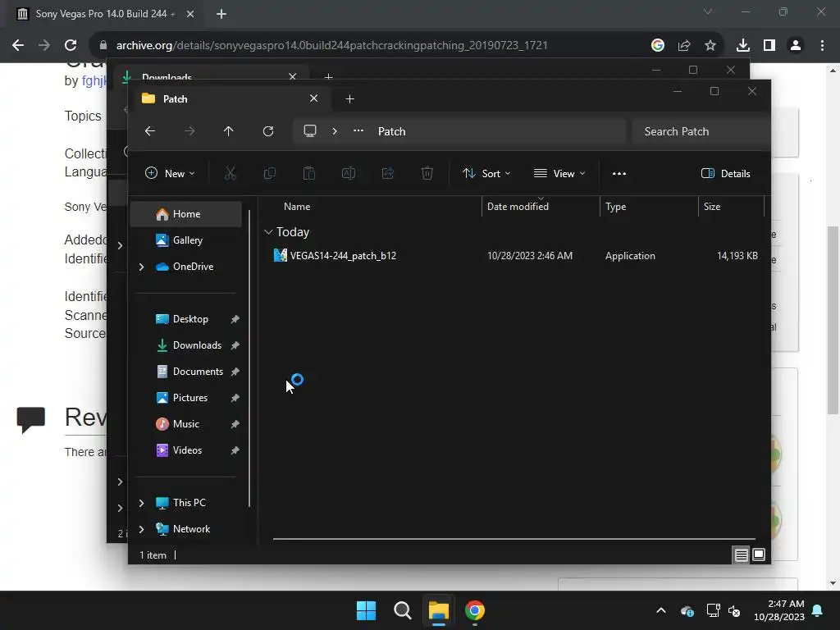
Task: Open Documents quick access folder
Action: (186, 372)
